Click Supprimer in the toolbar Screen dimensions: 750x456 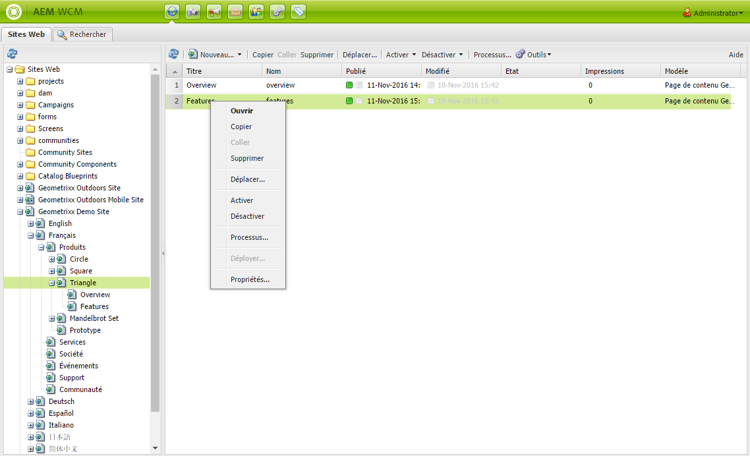pyautogui.click(x=317, y=55)
